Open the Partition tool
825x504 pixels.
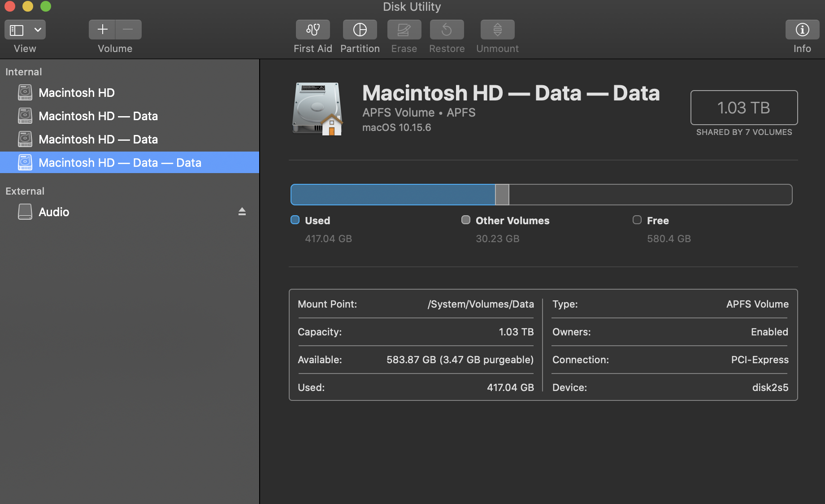360,30
